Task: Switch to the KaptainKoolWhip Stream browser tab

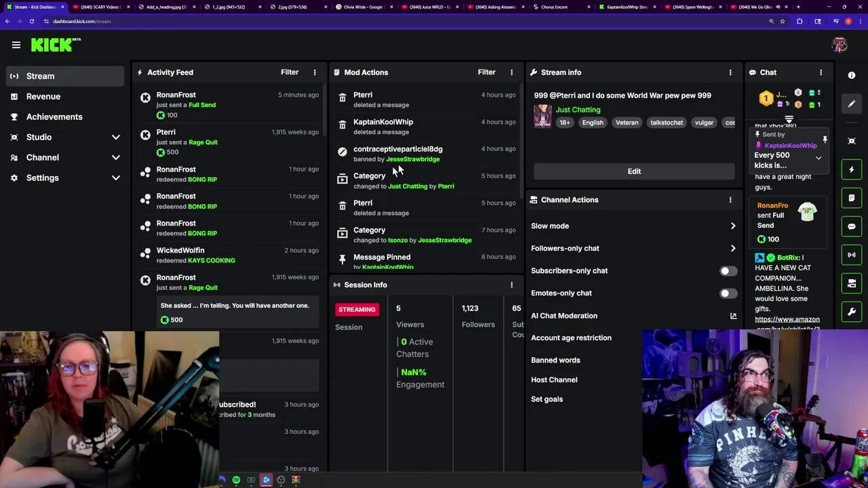Action: pyautogui.click(x=627, y=7)
